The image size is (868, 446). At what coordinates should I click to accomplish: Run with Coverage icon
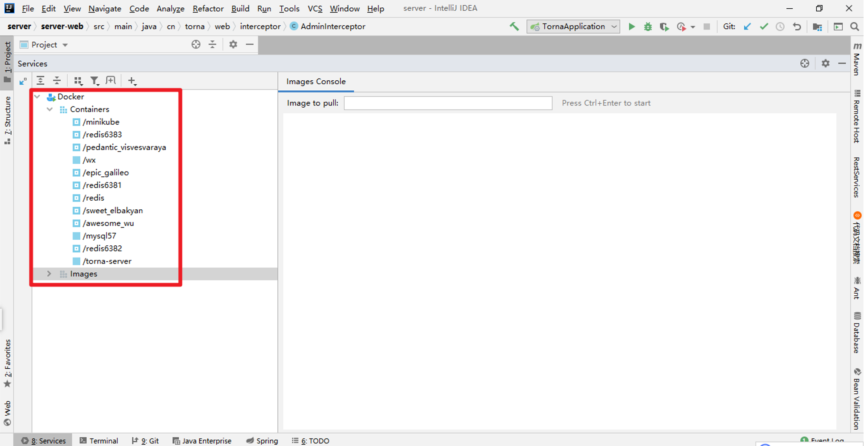[664, 26]
